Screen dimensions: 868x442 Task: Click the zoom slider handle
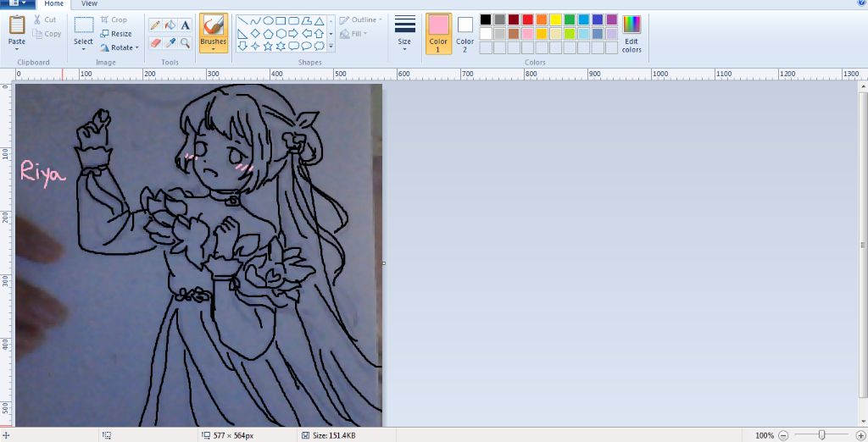(822, 435)
